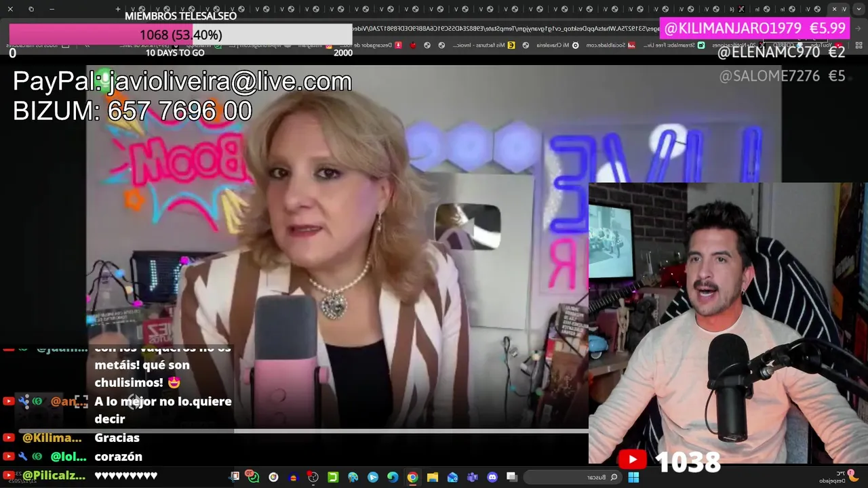Open Snipping Tool taskbar icon
Viewport: 868px width, 488px height.
[234, 476]
